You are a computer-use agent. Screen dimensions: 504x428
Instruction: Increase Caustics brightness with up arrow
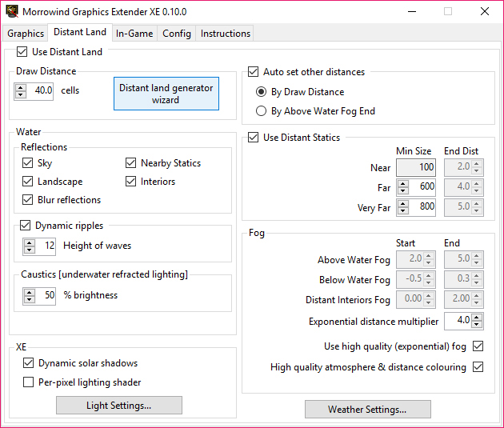30,293
